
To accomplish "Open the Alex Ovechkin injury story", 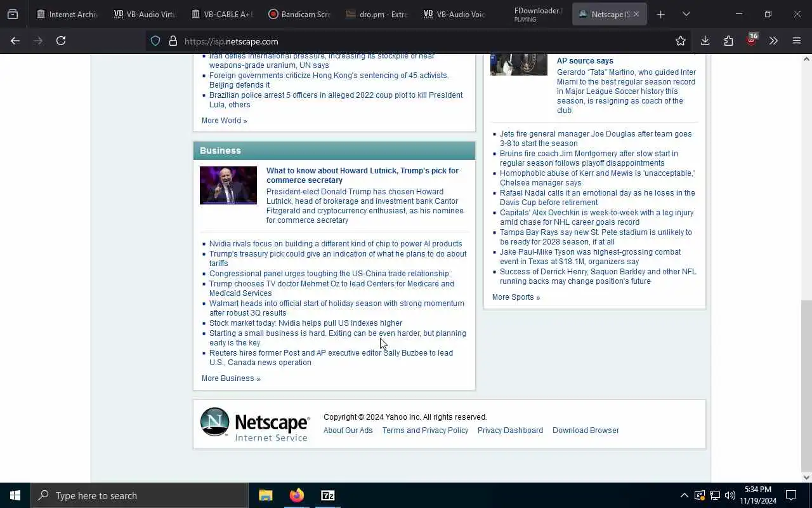I will point(596,217).
